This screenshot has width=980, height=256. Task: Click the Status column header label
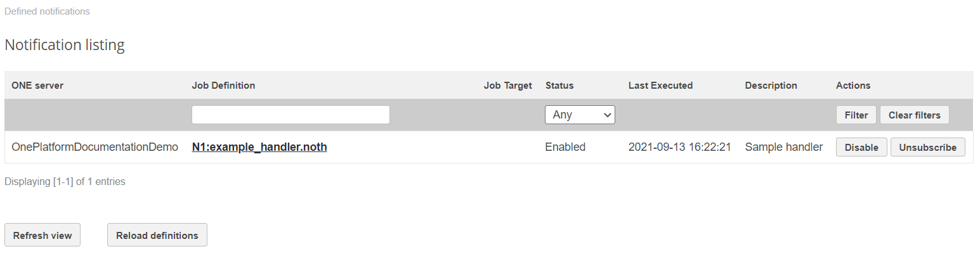tap(559, 86)
